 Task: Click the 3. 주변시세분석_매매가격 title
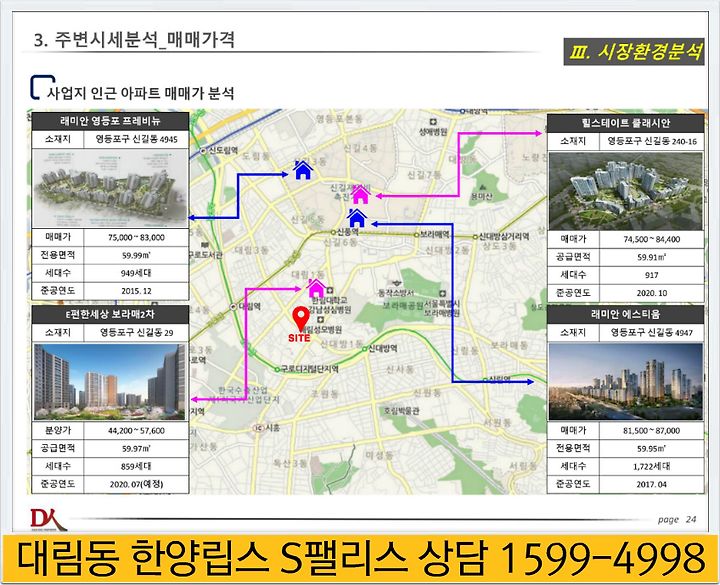click(135, 39)
